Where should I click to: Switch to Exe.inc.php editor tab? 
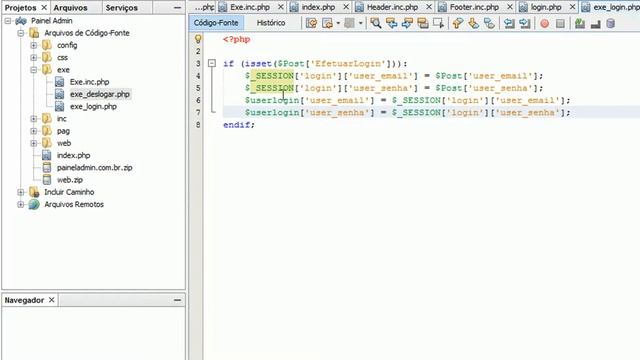[250, 7]
